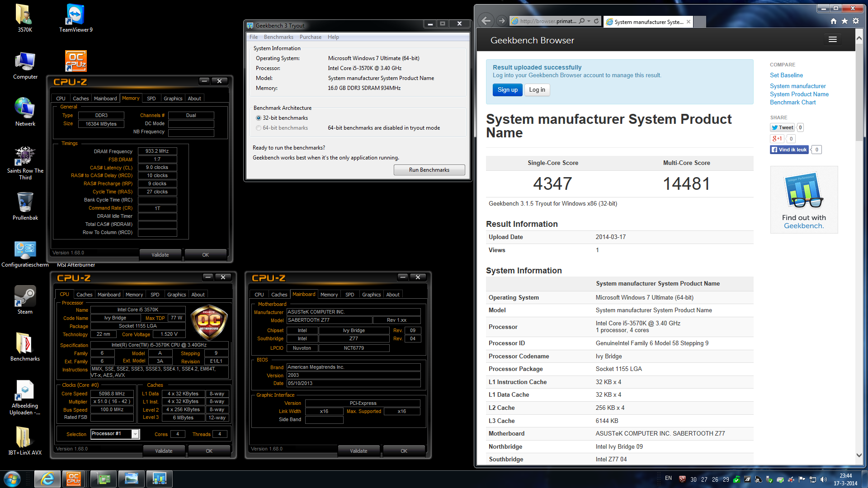The image size is (868, 488).
Task: Click Set Baseline link
Action: tap(786, 75)
